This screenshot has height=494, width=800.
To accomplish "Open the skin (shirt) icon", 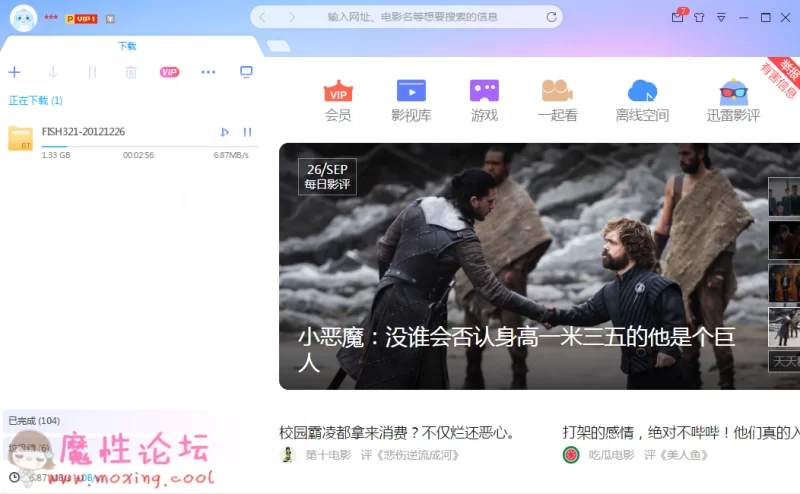I will [x=699, y=17].
